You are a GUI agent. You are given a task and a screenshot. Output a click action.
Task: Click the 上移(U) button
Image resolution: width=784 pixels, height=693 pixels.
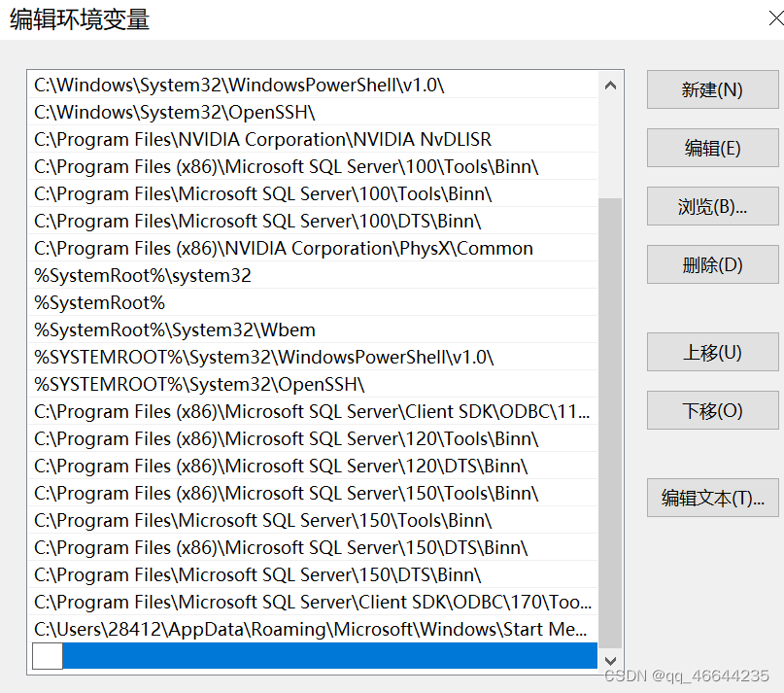(712, 352)
